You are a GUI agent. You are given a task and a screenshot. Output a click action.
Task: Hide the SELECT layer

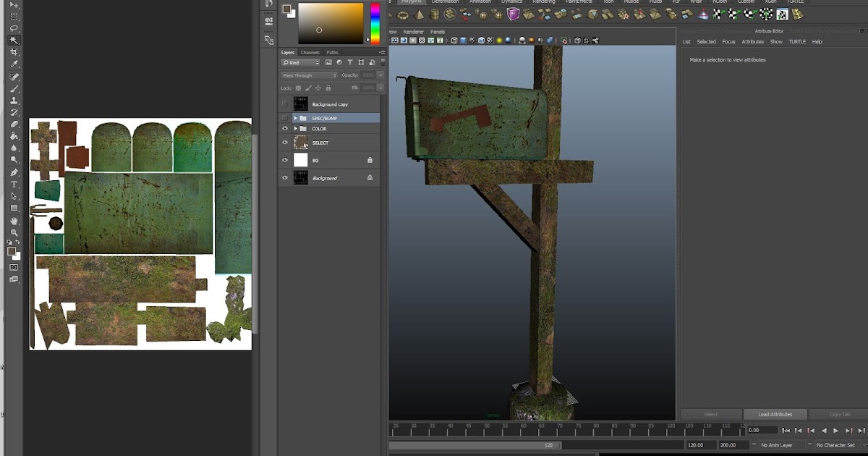(285, 143)
